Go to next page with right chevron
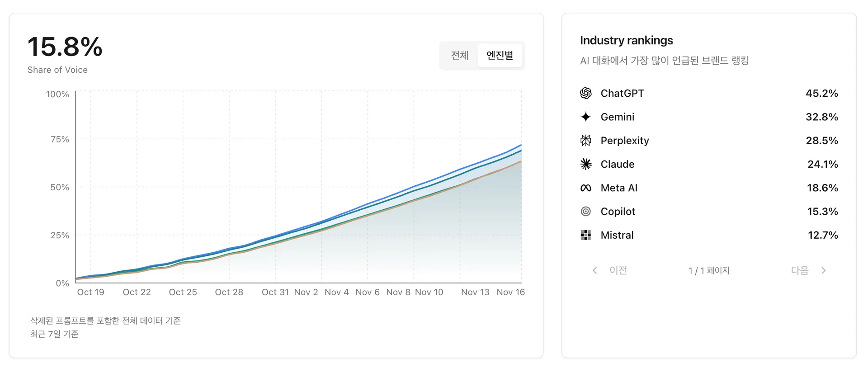The width and height of the screenshot is (868, 368). (824, 270)
